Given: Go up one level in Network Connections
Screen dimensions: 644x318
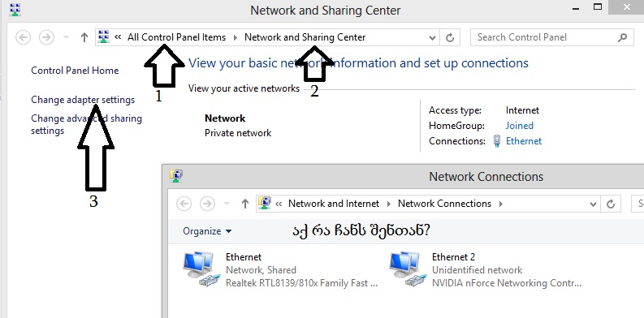Looking at the screenshot, I should [245, 204].
